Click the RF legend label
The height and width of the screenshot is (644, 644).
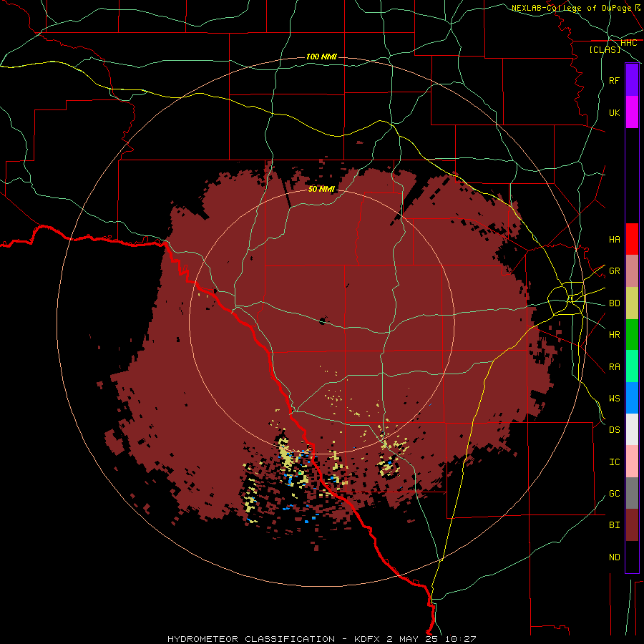(x=614, y=80)
